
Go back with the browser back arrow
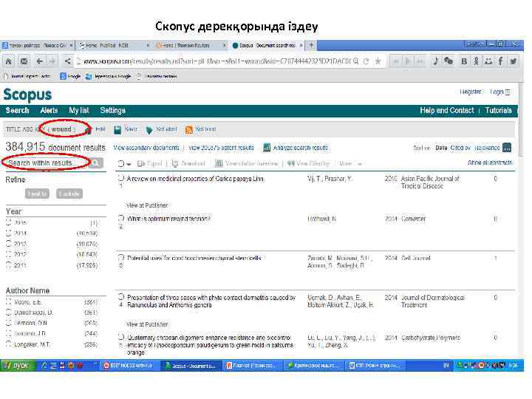[40, 61]
